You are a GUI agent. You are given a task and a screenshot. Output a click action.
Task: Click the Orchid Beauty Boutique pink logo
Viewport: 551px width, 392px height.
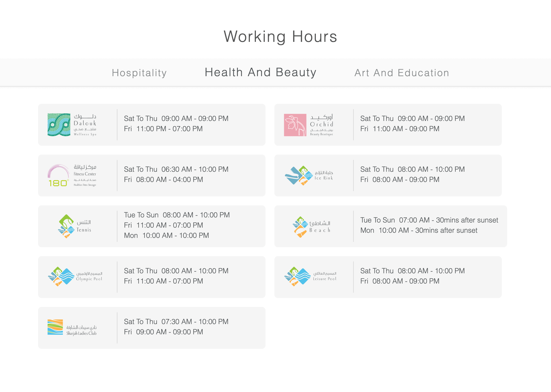click(x=308, y=125)
